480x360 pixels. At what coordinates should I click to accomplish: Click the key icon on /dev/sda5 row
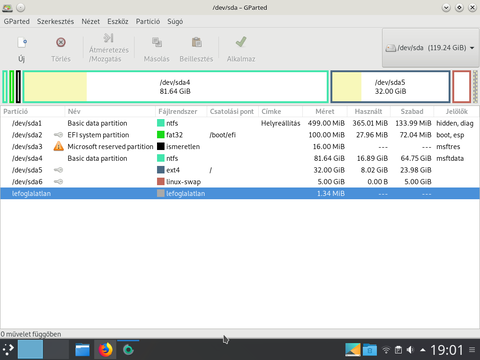(58, 170)
